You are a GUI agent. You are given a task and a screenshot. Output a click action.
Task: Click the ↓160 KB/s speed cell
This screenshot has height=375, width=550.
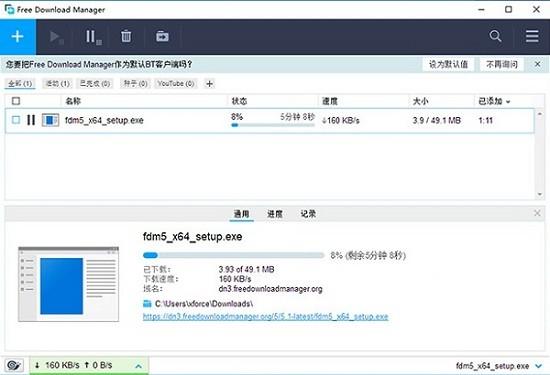341,120
